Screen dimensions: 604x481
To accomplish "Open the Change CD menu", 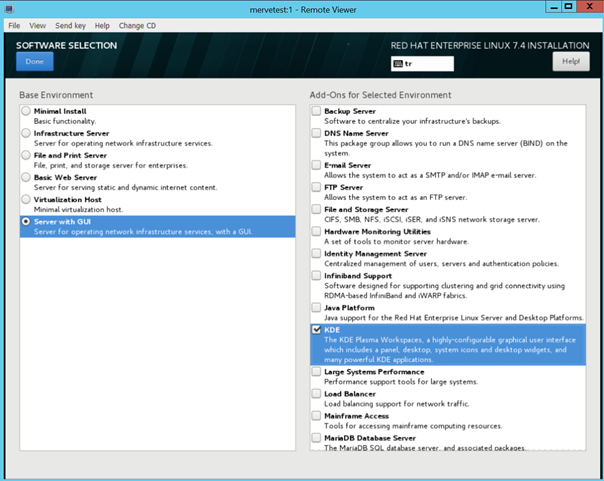I will (137, 25).
